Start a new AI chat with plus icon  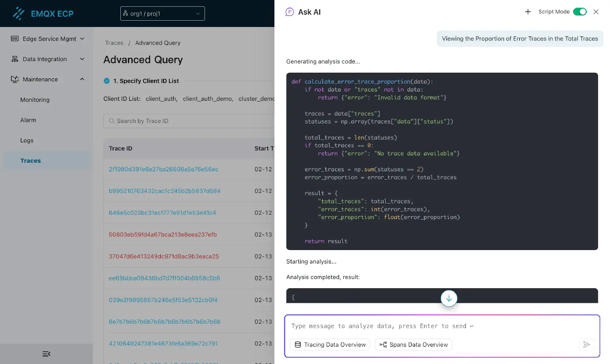tap(528, 12)
